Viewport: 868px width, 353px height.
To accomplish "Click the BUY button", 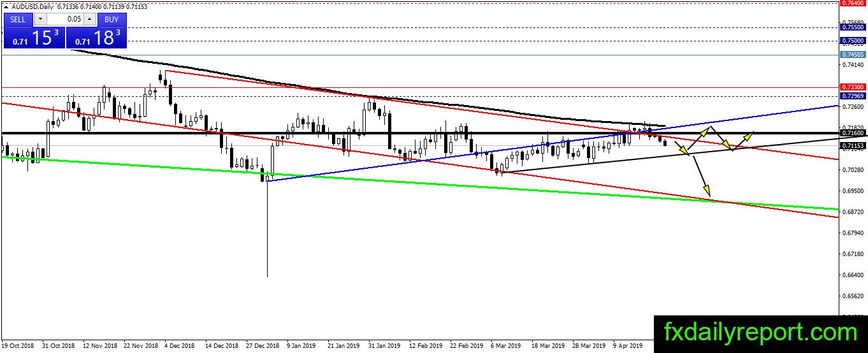I will [112, 19].
